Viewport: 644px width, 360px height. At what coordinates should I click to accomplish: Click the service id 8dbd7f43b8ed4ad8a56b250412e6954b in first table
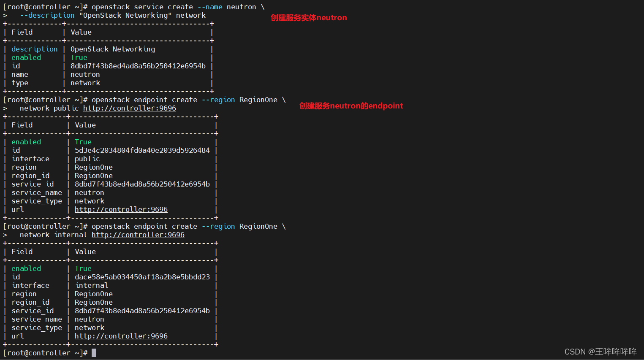tap(138, 66)
